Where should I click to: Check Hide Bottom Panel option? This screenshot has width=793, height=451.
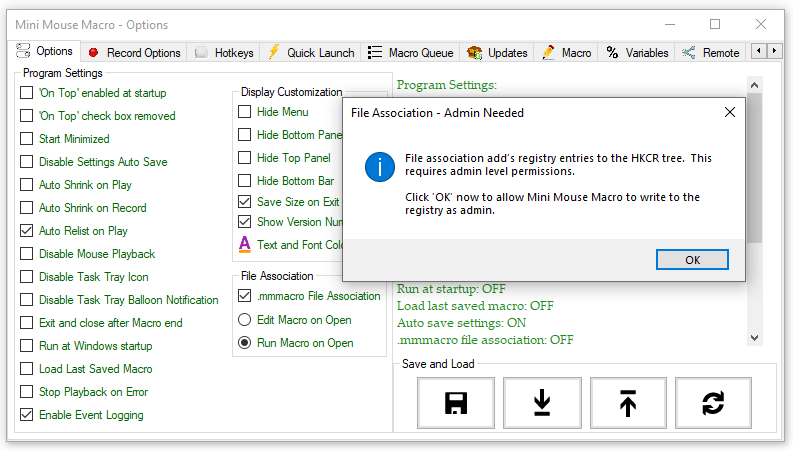coord(245,135)
